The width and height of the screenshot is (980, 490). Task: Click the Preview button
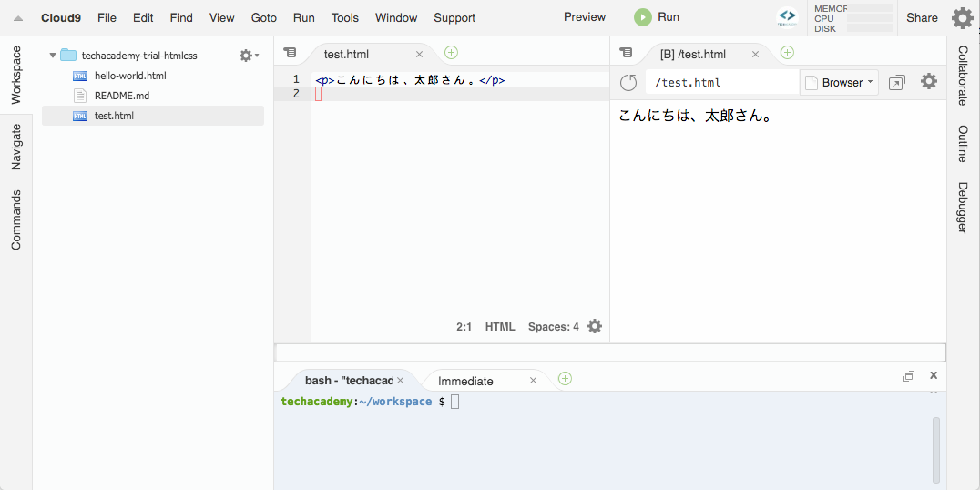pyautogui.click(x=584, y=17)
